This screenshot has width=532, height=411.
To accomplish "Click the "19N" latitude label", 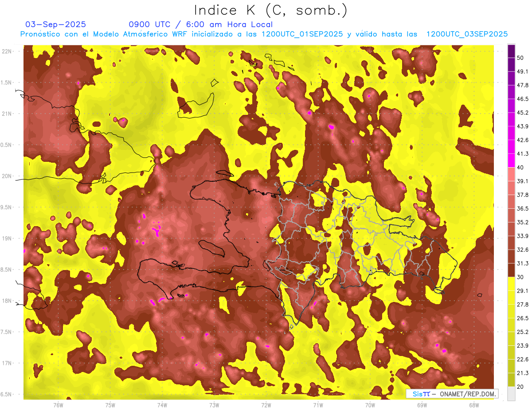I will (x=6, y=238).
